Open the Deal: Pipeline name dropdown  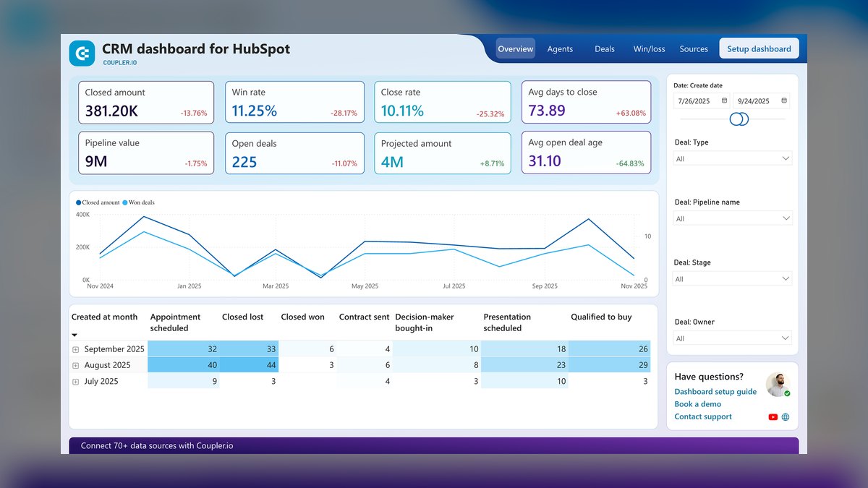(x=732, y=218)
